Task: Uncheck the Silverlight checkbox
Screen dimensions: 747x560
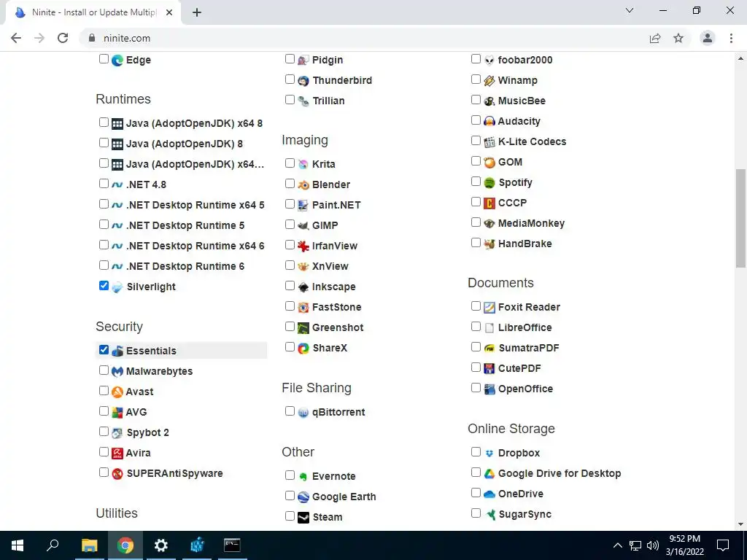Action: (x=104, y=286)
